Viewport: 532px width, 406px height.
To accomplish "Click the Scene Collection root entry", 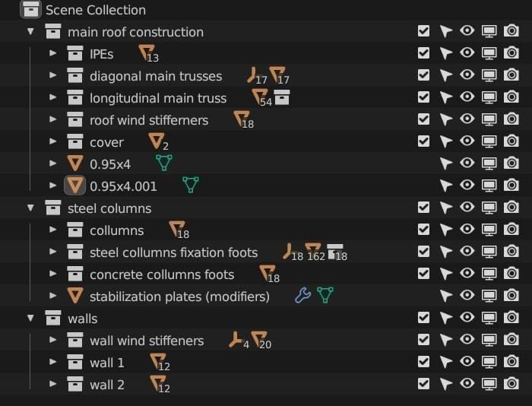I will [x=95, y=10].
